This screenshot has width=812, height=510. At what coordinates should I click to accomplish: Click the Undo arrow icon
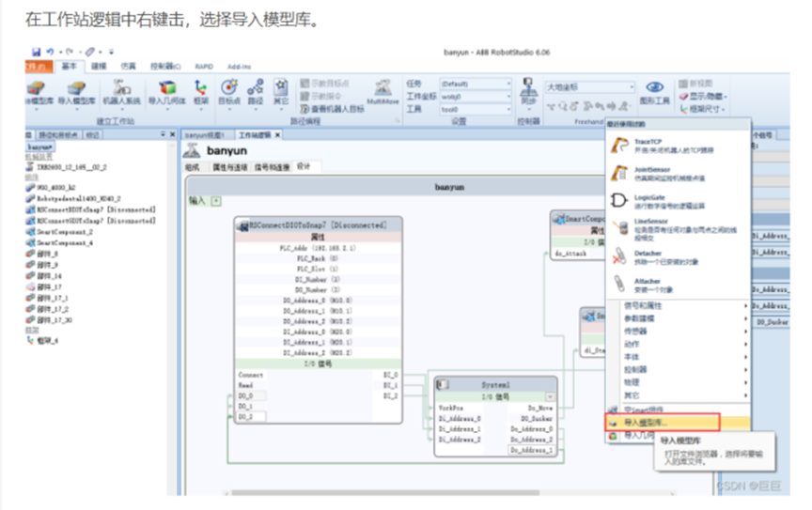point(50,52)
